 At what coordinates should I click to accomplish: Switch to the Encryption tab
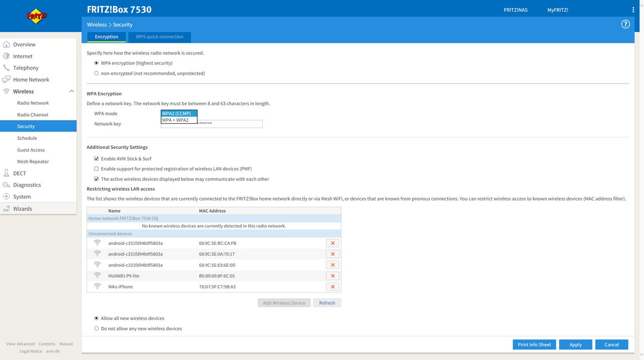tap(107, 37)
